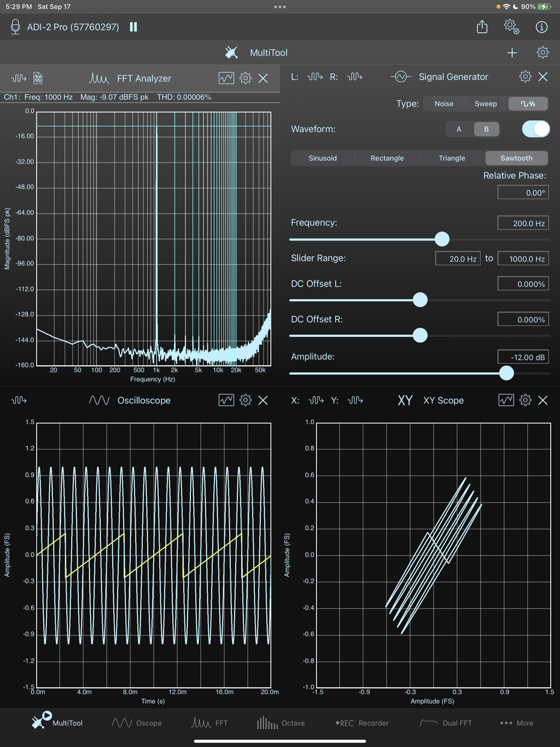Open Signal Generator settings gear

pyautogui.click(x=525, y=77)
